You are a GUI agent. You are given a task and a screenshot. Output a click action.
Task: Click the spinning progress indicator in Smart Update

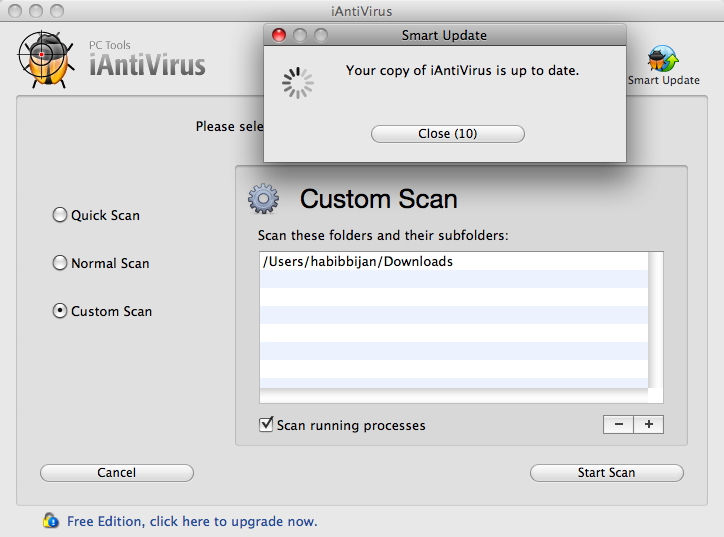(x=298, y=83)
